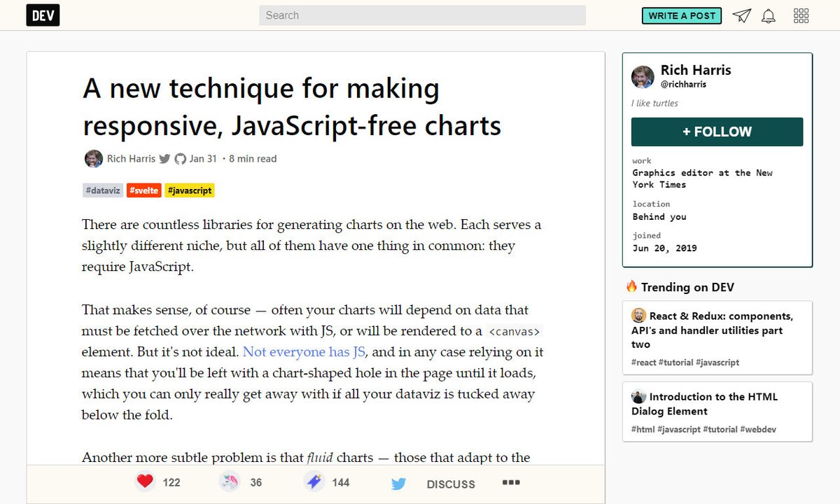
Task: Open the DEV home logo
Action: click(x=43, y=15)
